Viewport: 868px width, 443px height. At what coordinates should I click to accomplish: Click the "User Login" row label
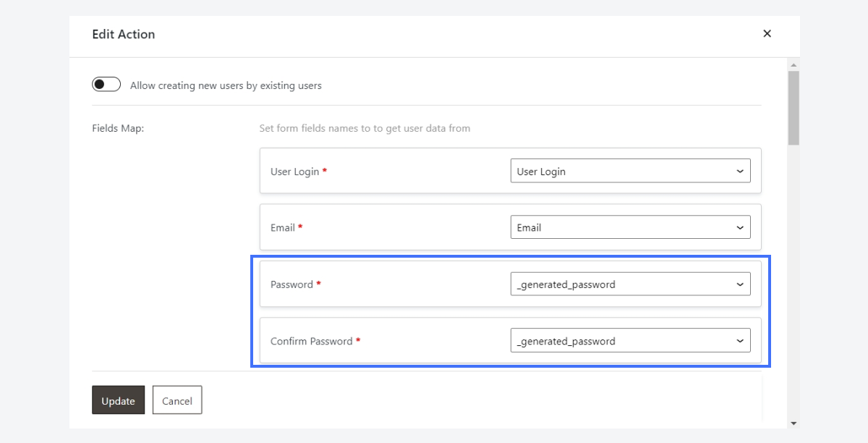tap(294, 172)
